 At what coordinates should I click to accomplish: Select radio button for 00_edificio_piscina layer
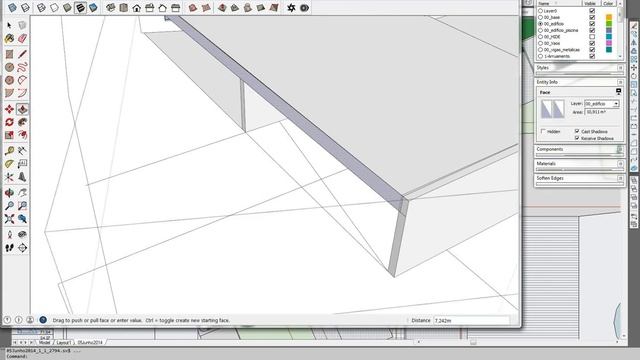coord(540,30)
